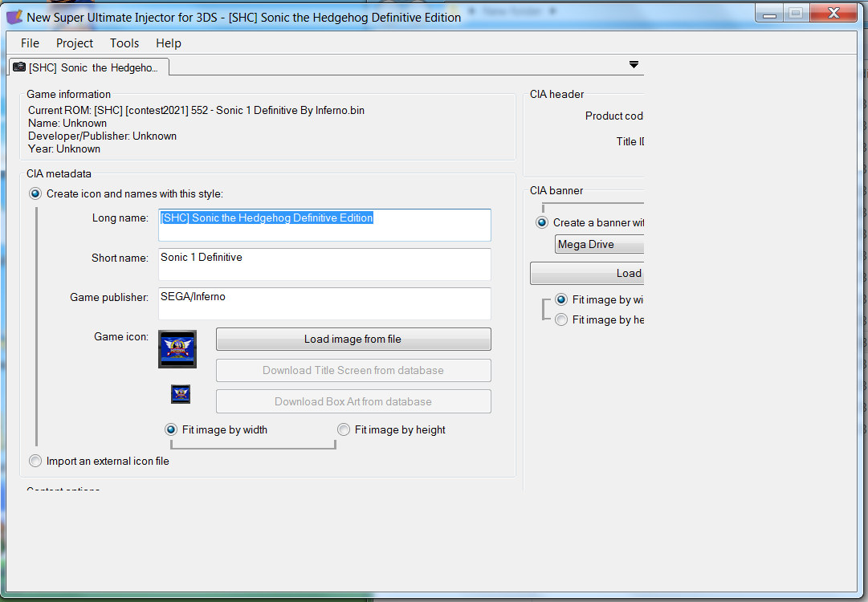Viewport: 868px width, 602px height.
Task: Open the File menu
Action: (x=30, y=43)
